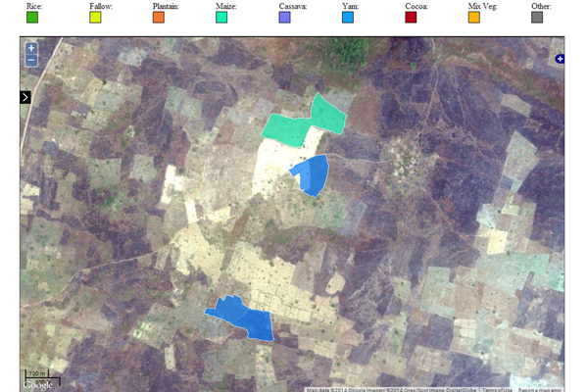588x392 pixels.
Task: Open the Terms of Use link
Action: [497, 389]
